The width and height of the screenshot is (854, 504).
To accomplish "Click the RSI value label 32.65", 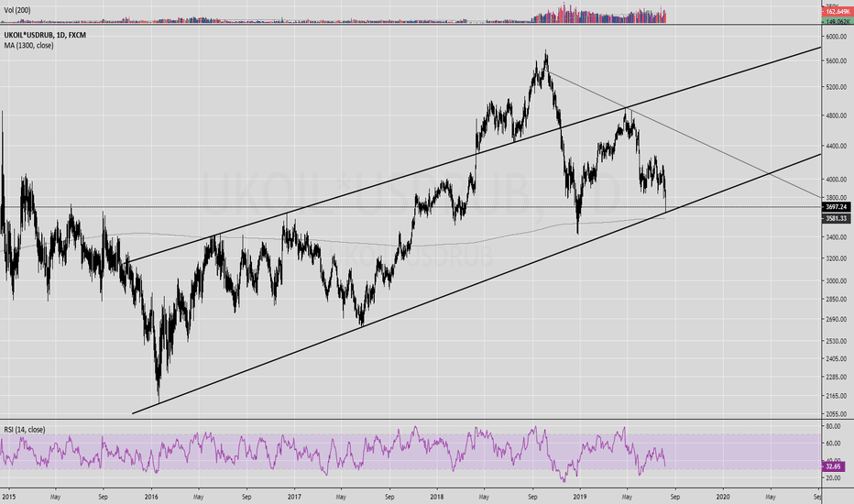I will (x=833, y=466).
